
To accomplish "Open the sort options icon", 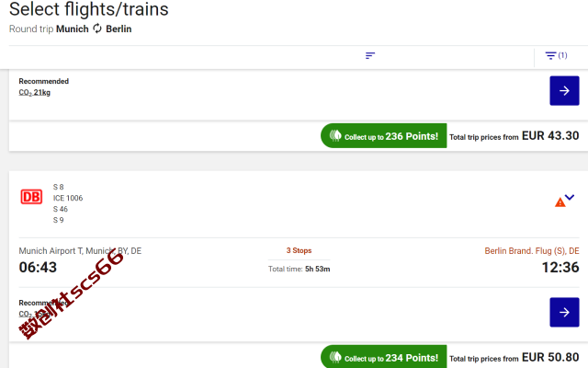I will click(370, 55).
